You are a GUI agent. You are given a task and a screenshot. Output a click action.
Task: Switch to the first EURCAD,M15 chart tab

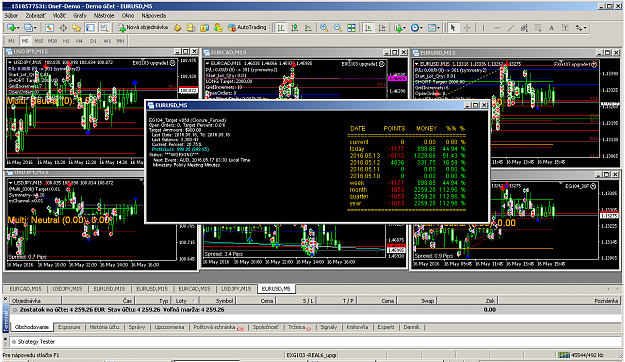click(x=26, y=289)
